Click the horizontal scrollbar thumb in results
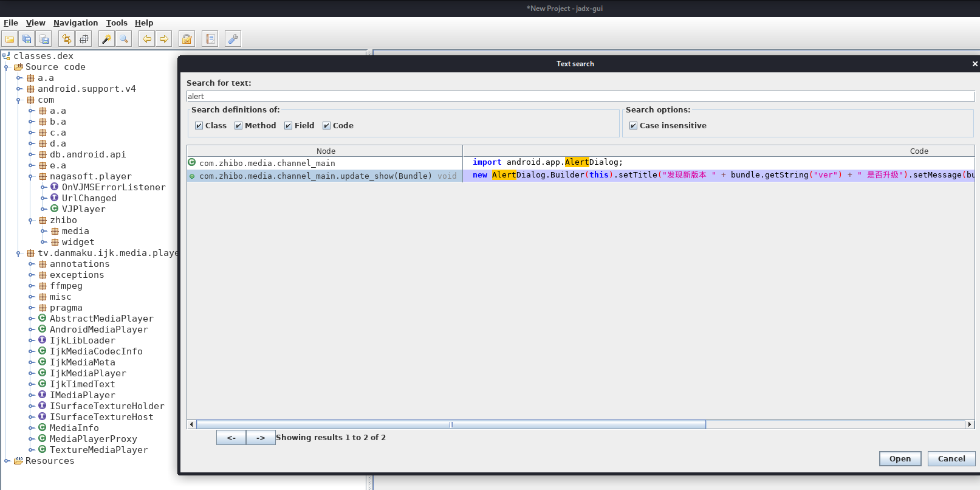The width and height of the screenshot is (980, 490). point(451,424)
